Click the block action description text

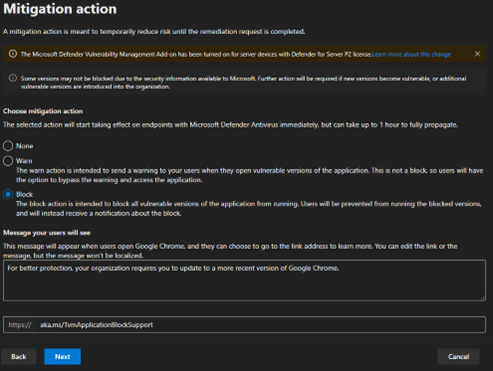click(249, 209)
